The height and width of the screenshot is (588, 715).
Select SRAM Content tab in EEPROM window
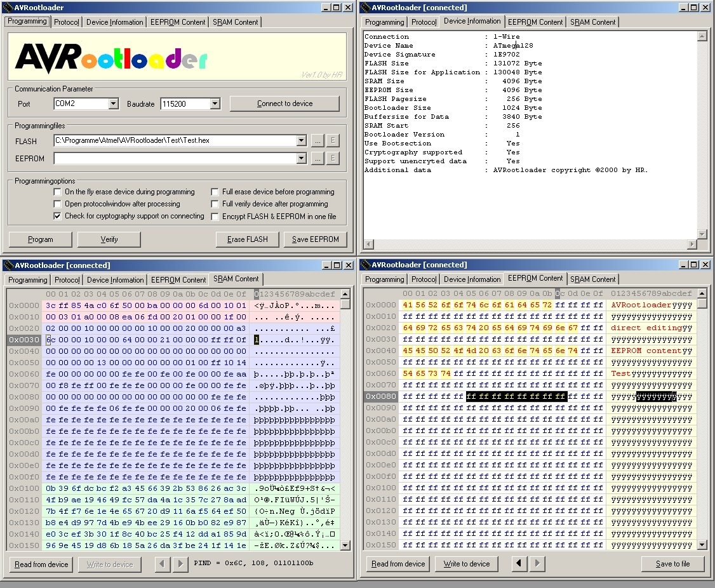tap(593, 279)
